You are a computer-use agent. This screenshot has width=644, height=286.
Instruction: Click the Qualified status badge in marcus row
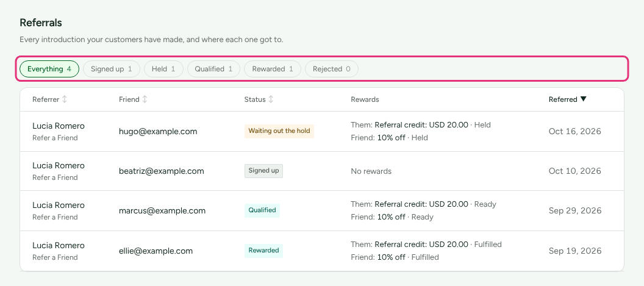262,210
